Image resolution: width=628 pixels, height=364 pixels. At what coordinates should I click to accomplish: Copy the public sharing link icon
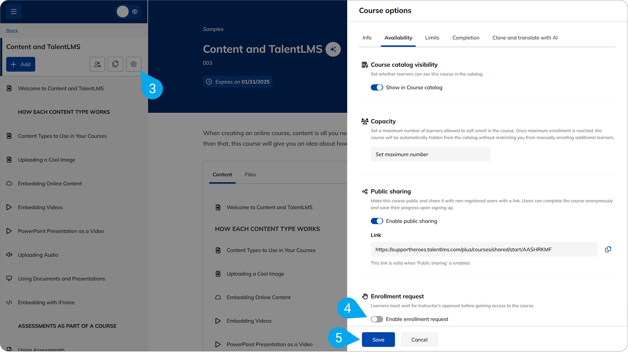[x=608, y=249]
